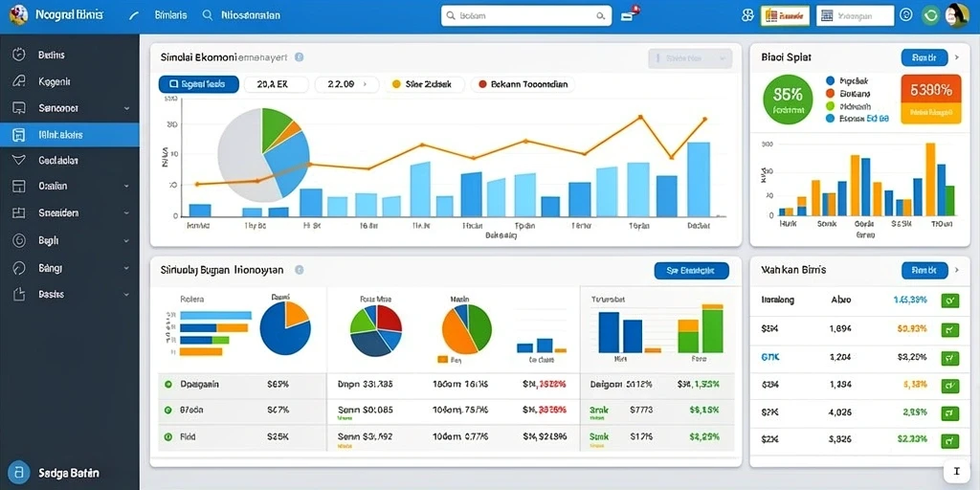Click the red notification badge icon
The image size is (980, 490).
(630, 13)
